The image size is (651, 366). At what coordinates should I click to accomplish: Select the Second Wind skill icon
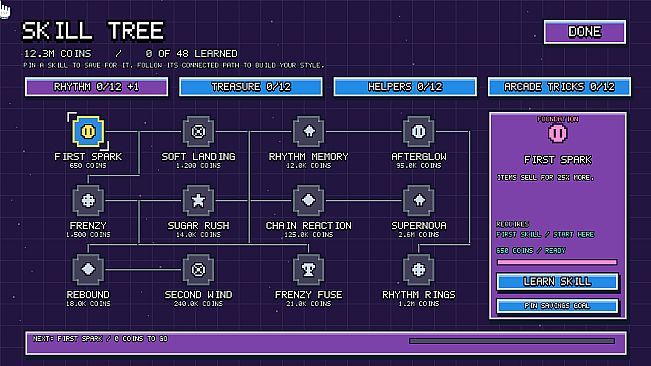[x=198, y=270]
